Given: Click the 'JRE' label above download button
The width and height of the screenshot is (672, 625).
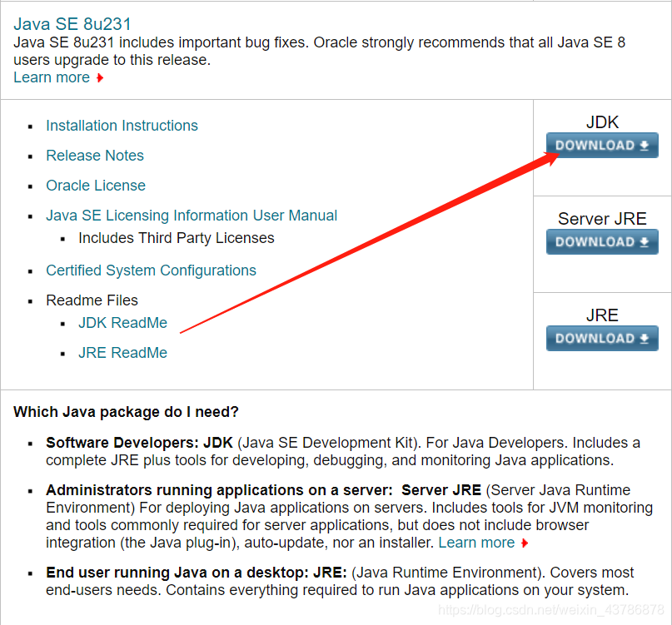Looking at the screenshot, I should click(602, 315).
